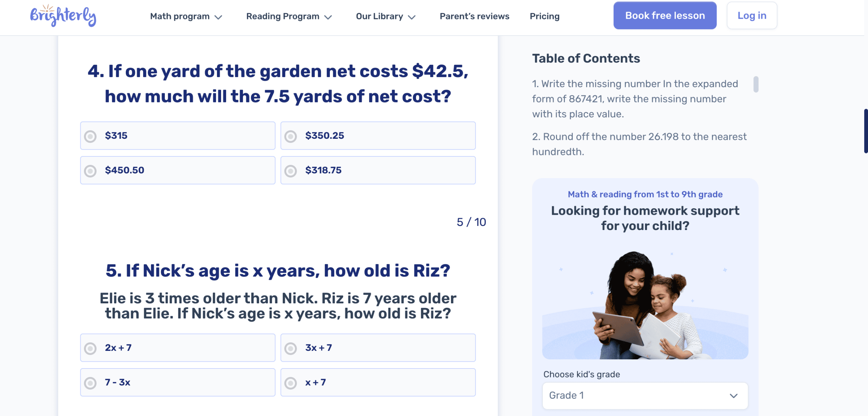Click the Brighterly logo
The width and height of the screenshot is (868, 416).
pos(63,16)
